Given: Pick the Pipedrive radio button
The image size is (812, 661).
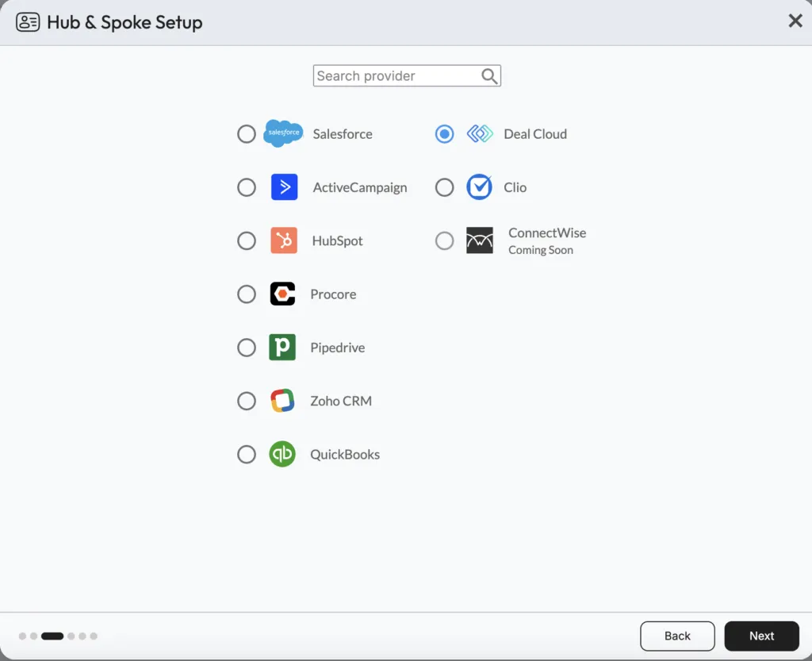Looking at the screenshot, I should tap(247, 347).
